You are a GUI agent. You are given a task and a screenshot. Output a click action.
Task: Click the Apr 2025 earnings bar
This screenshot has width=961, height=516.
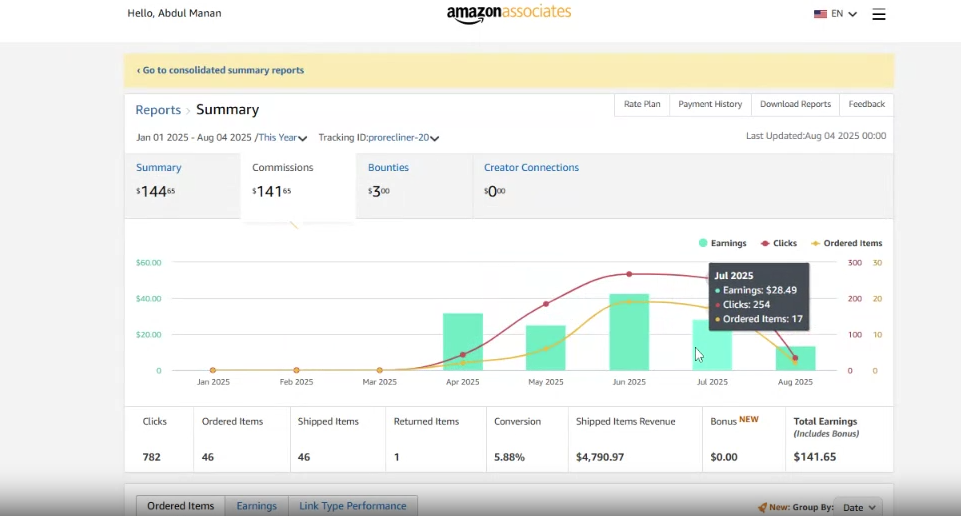(463, 342)
